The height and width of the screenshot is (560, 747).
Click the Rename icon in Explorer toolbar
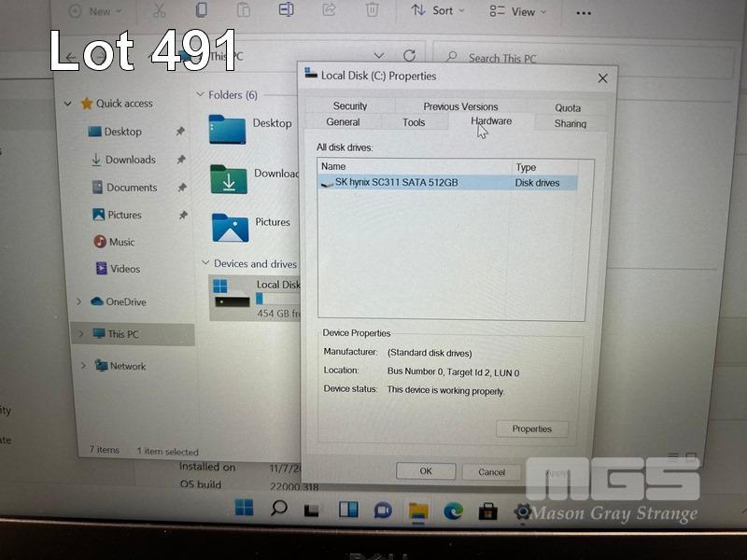click(286, 10)
